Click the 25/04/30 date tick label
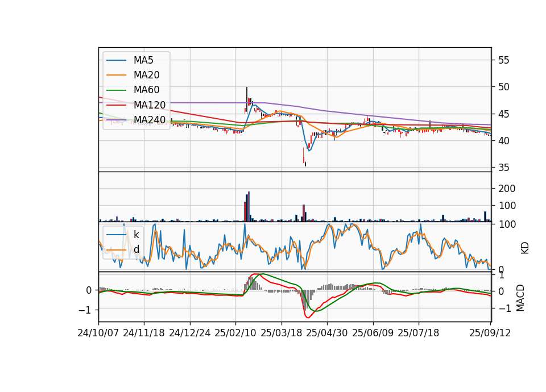This screenshot has height=392, width=546. click(x=327, y=333)
